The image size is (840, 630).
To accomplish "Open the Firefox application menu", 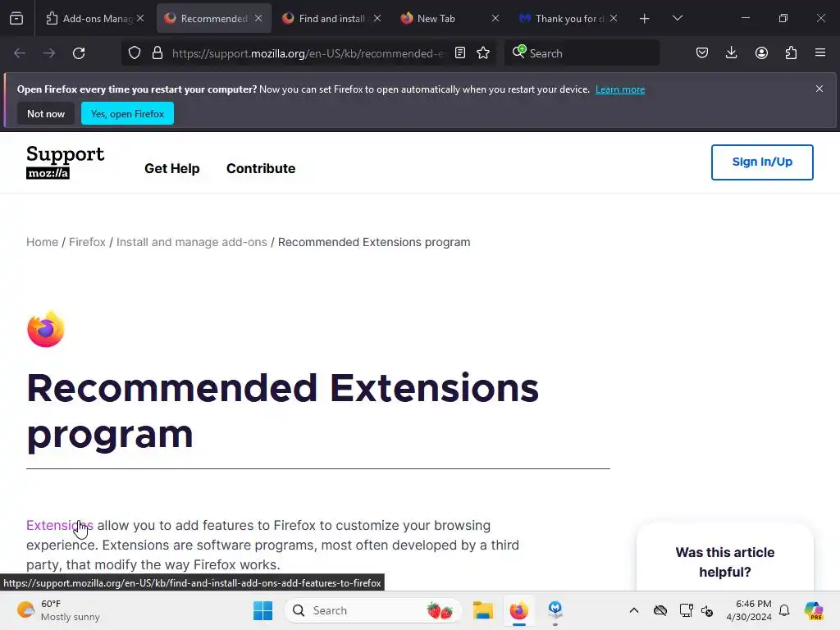I will tap(820, 52).
